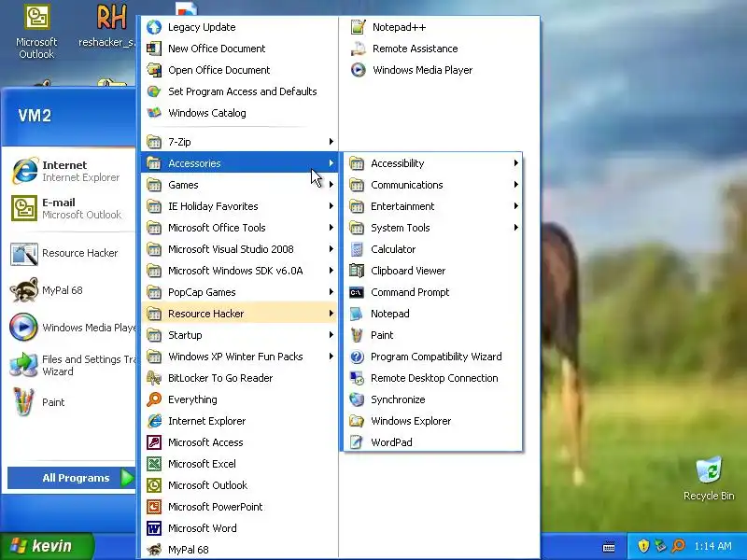
Task: Expand the Games submenu arrow
Action: (x=331, y=185)
